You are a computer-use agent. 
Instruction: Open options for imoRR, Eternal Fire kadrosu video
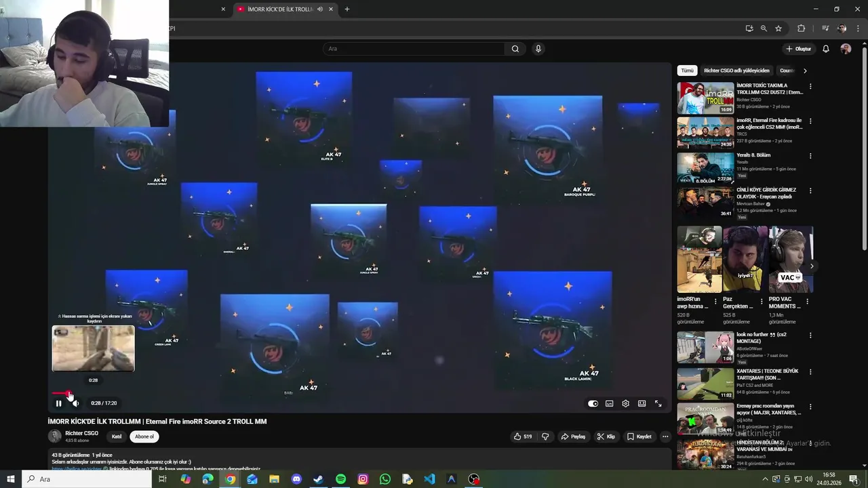810,121
